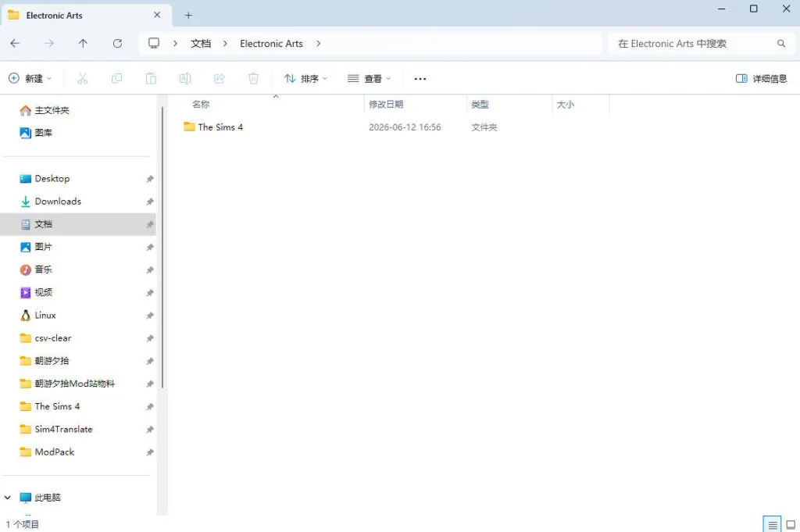Click the 文件夹 type cell

(484, 127)
